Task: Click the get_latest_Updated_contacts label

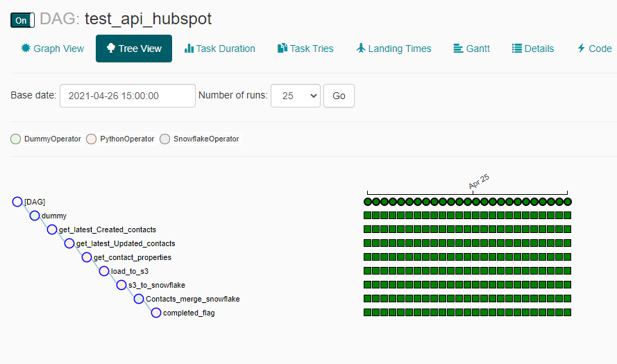Action: point(126,244)
